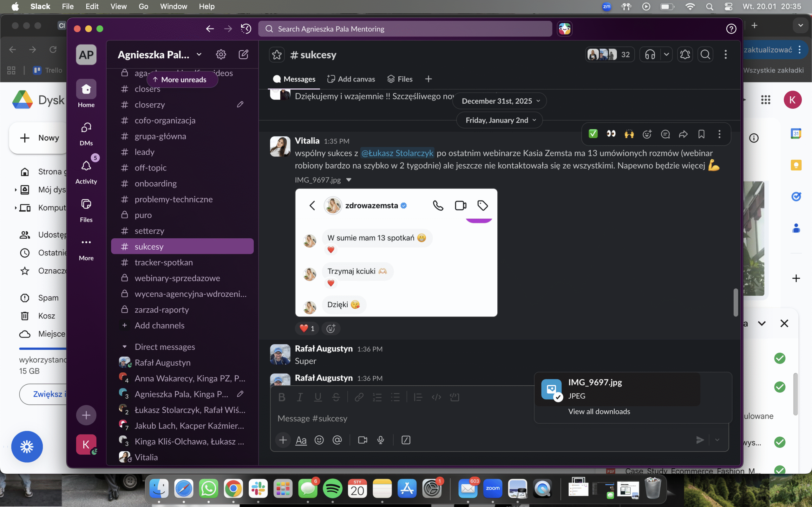Toggle the heart reaction on Vitalia's message

[x=307, y=328]
